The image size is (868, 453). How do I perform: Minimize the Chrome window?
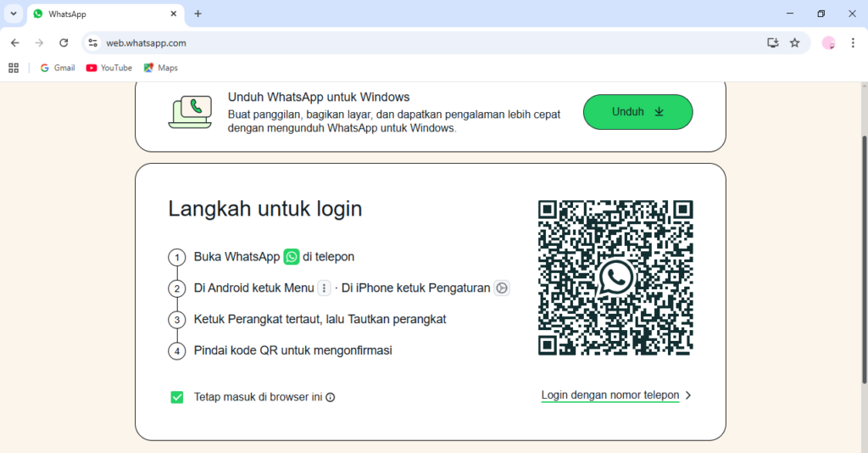point(790,14)
